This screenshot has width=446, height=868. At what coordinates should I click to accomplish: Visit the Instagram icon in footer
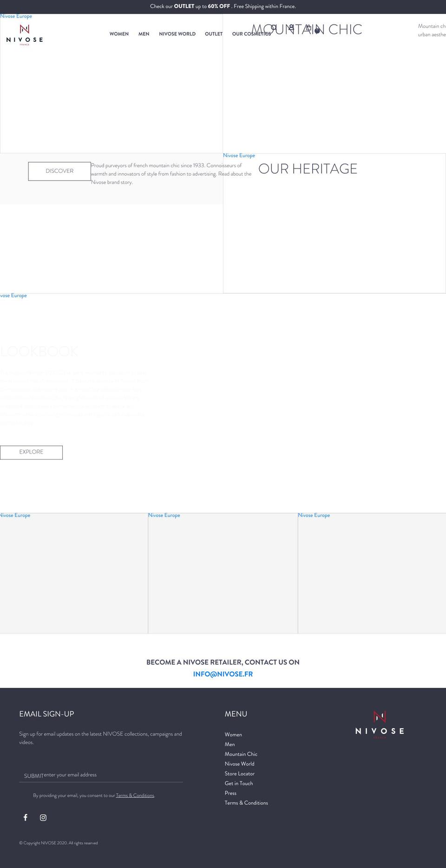coord(43,817)
